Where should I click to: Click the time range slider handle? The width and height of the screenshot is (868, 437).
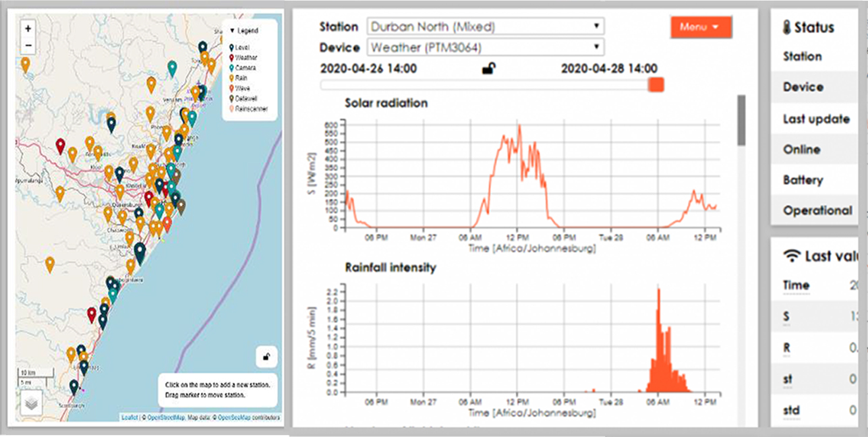point(656,84)
